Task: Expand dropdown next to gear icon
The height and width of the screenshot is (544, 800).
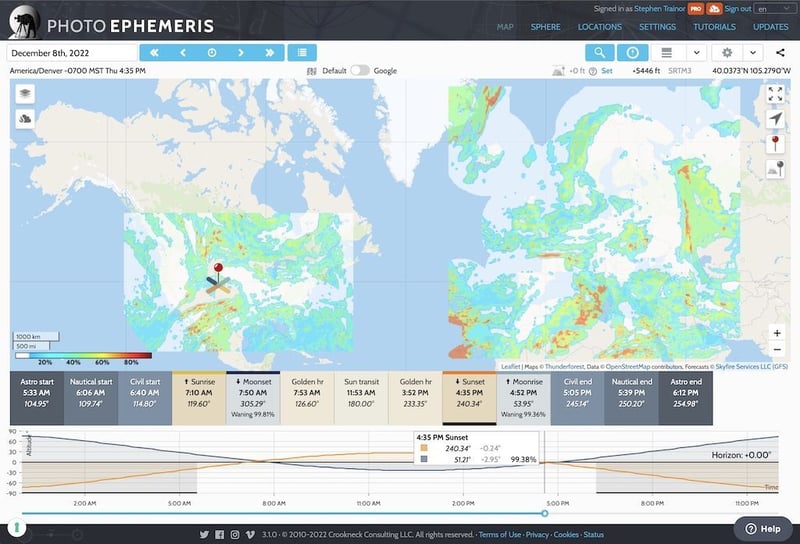Action: [x=753, y=53]
